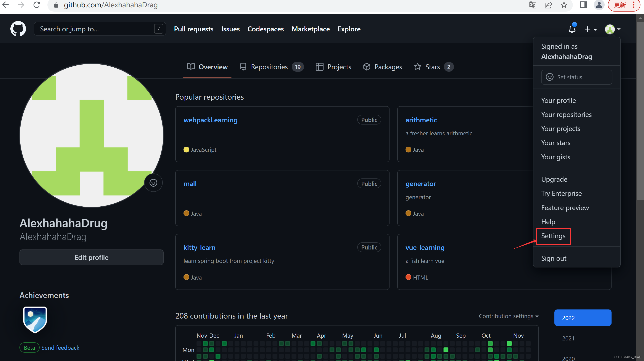Screen dimensions: 644x361
Task: Switch to the Repositories tab
Action: (x=272, y=67)
